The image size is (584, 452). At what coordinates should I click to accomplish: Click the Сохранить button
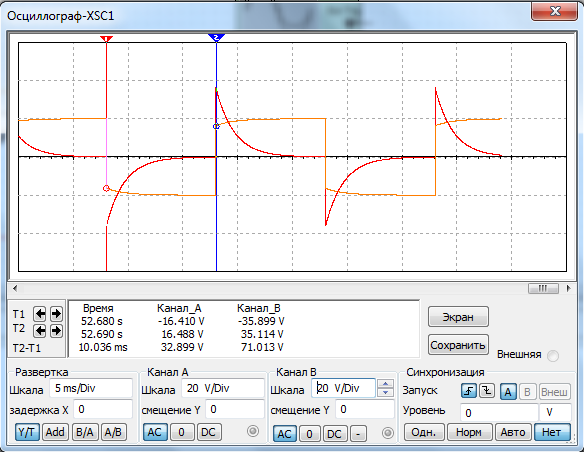tap(458, 345)
